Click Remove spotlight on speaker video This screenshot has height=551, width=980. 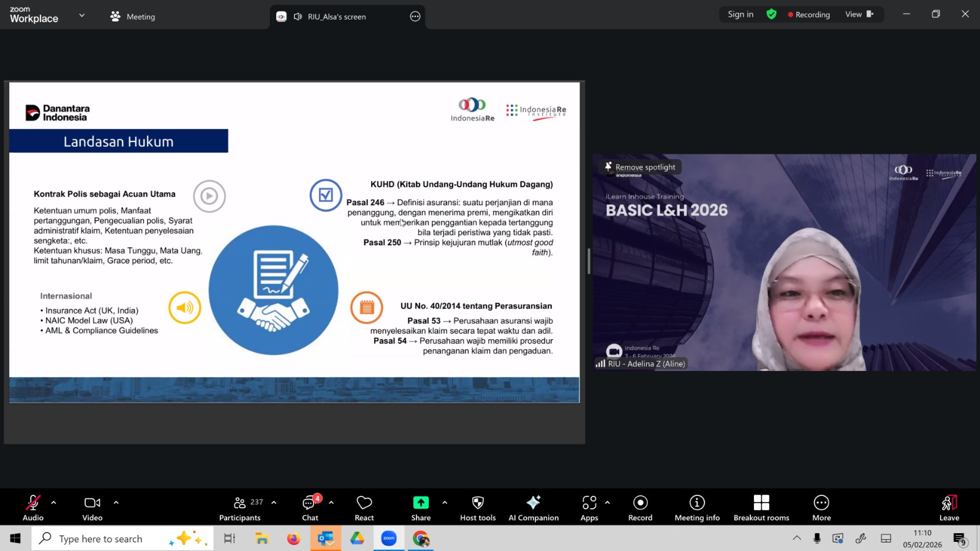pos(642,167)
